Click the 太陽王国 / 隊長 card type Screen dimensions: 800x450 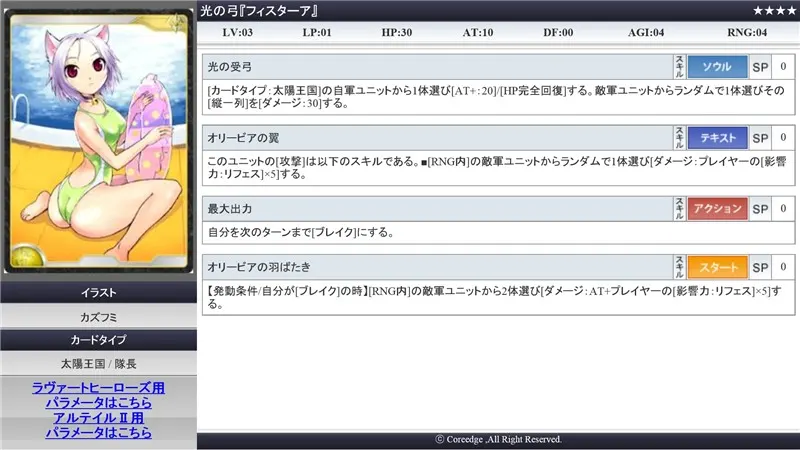click(x=98, y=364)
